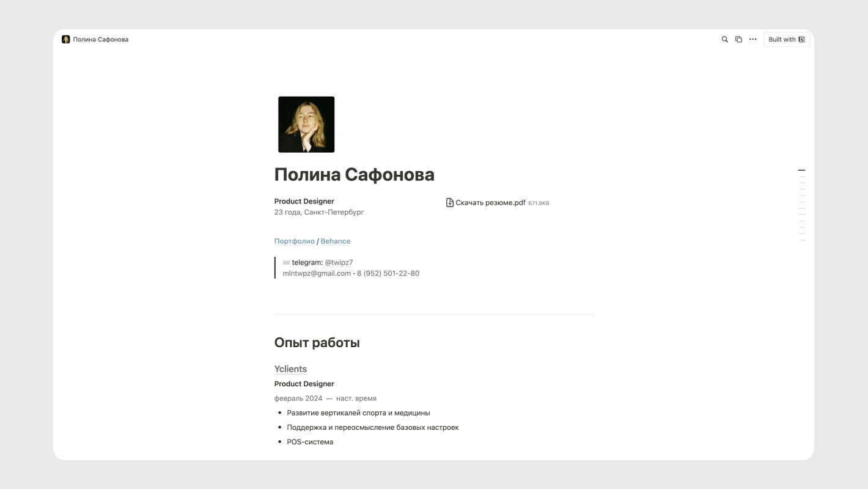
Task: Click the small page avatar icon in breadcrumb
Action: 66,39
